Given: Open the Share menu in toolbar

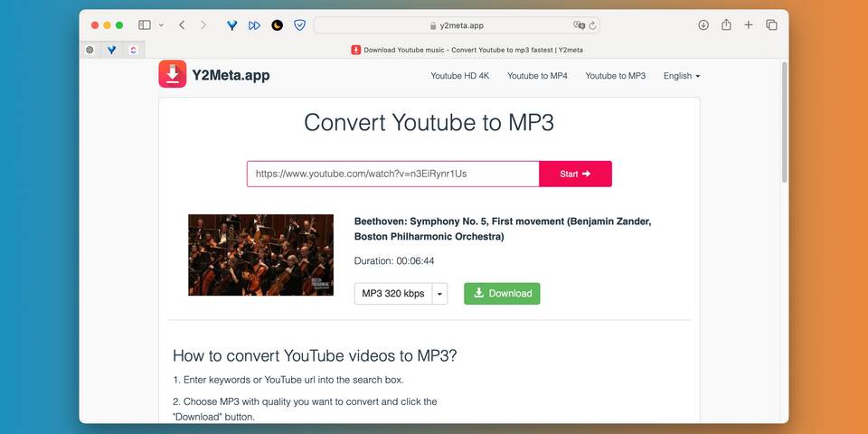Looking at the screenshot, I should tap(726, 25).
